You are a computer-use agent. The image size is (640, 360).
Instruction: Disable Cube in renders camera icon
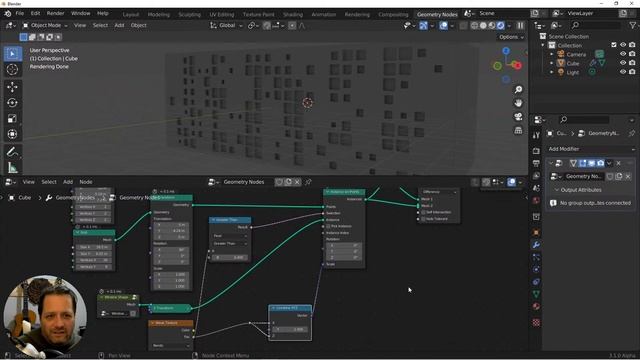[632, 63]
